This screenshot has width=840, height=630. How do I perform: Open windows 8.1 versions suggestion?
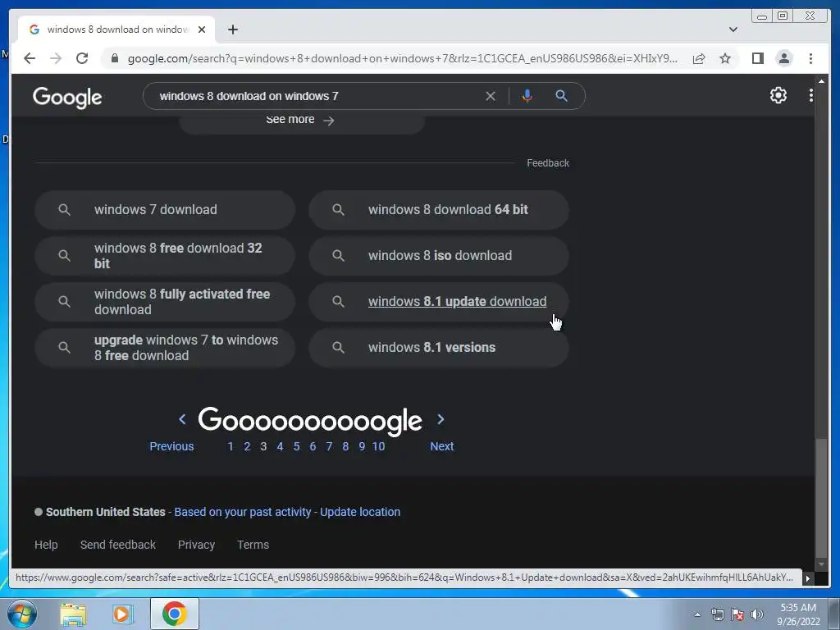tap(438, 348)
